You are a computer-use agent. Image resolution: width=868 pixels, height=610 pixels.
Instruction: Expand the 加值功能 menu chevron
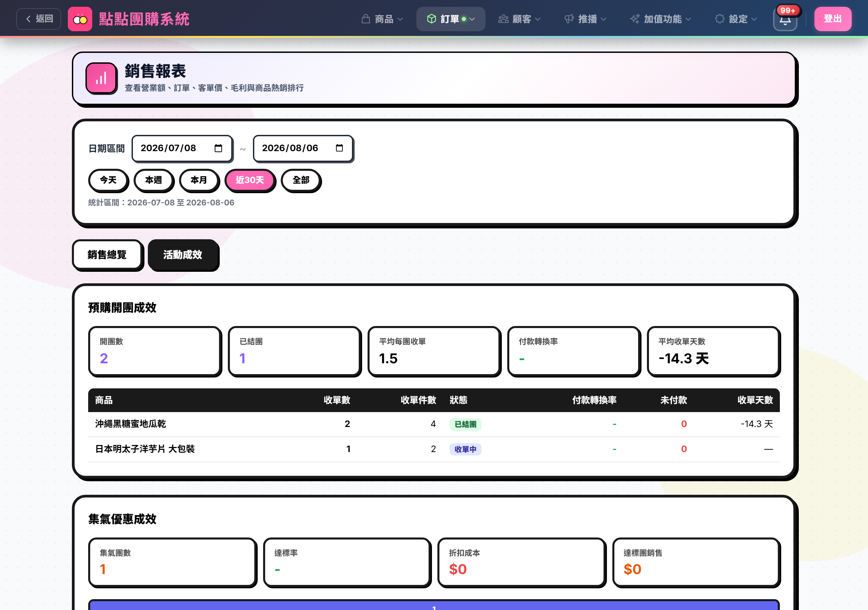coord(688,19)
